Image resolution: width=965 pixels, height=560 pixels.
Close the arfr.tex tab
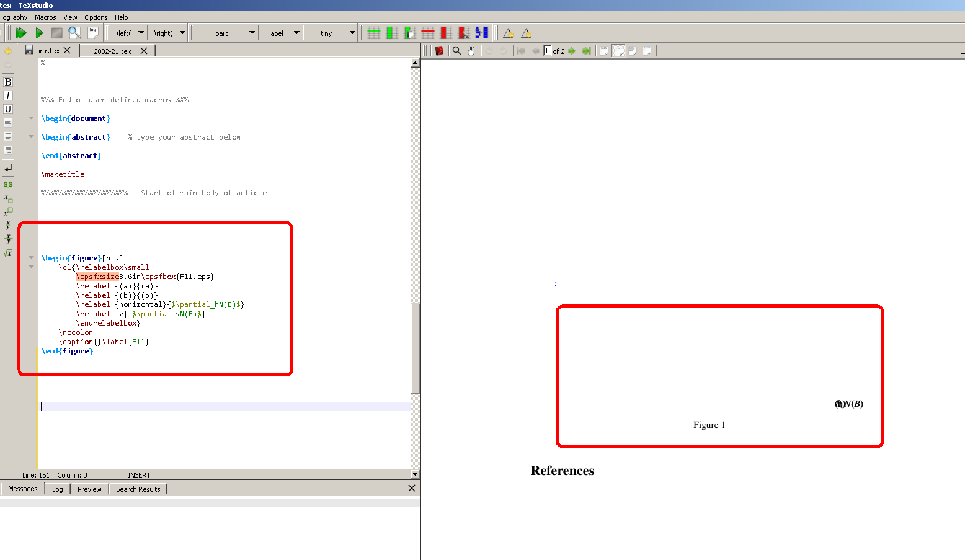(67, 50)
